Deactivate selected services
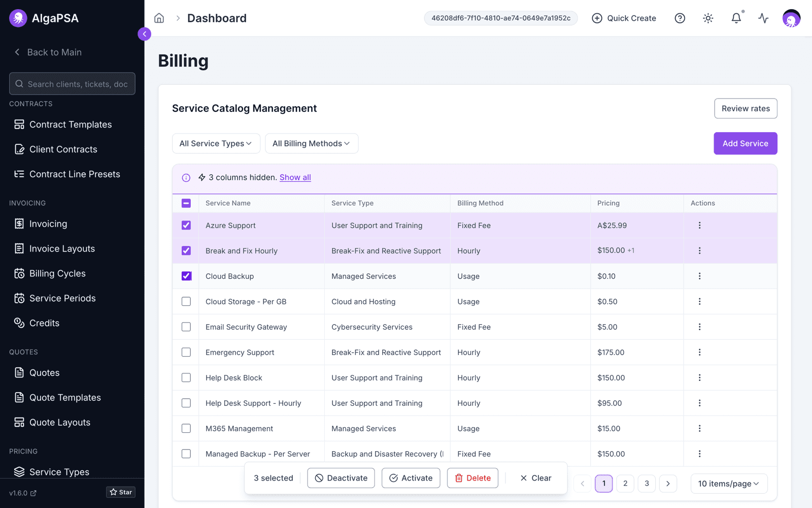Image resolution: width=812 pixels, height=508 pixels. click(341, 478)
